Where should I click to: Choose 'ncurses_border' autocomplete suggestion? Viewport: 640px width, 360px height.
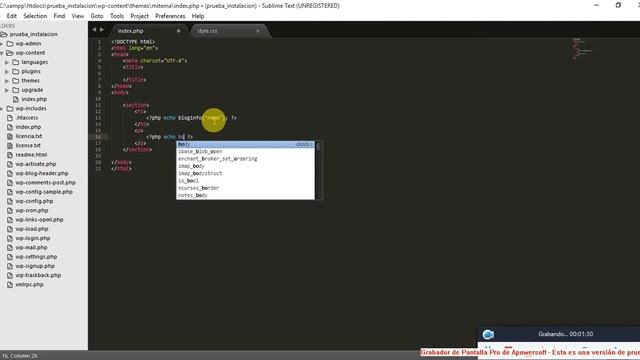point(245,188)
